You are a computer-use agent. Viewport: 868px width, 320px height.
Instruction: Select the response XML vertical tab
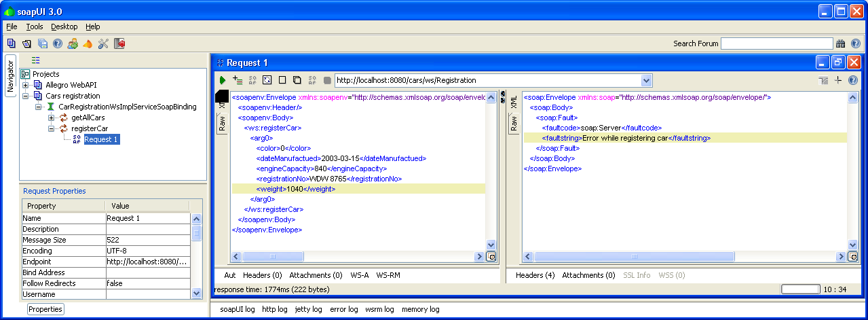click(x=514, y=102)
